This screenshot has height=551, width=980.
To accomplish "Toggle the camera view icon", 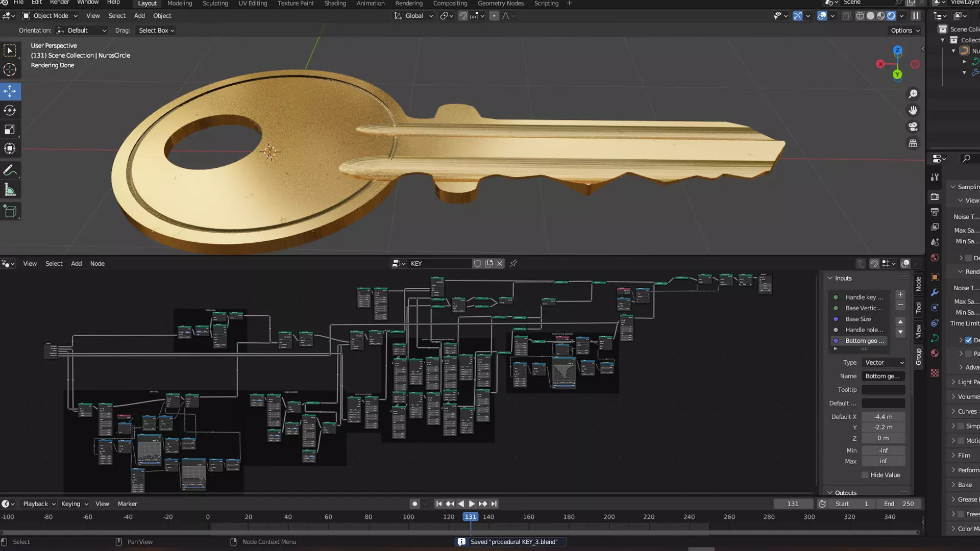I will (913, 127).
